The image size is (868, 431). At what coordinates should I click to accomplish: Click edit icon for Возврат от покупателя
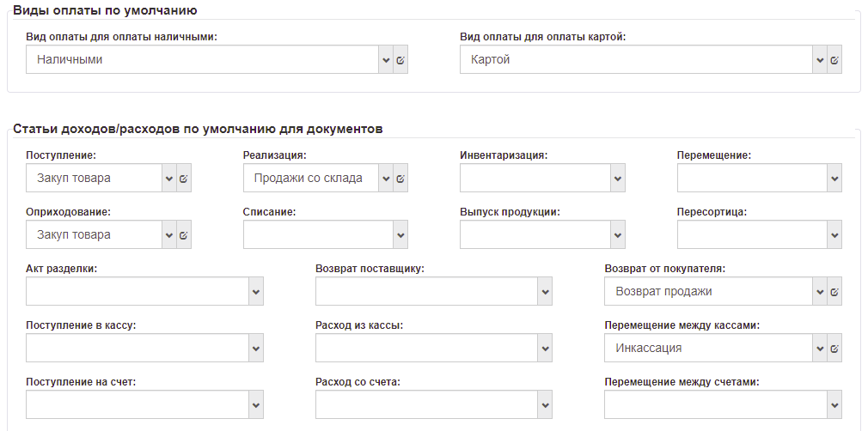tap(834, 292)
